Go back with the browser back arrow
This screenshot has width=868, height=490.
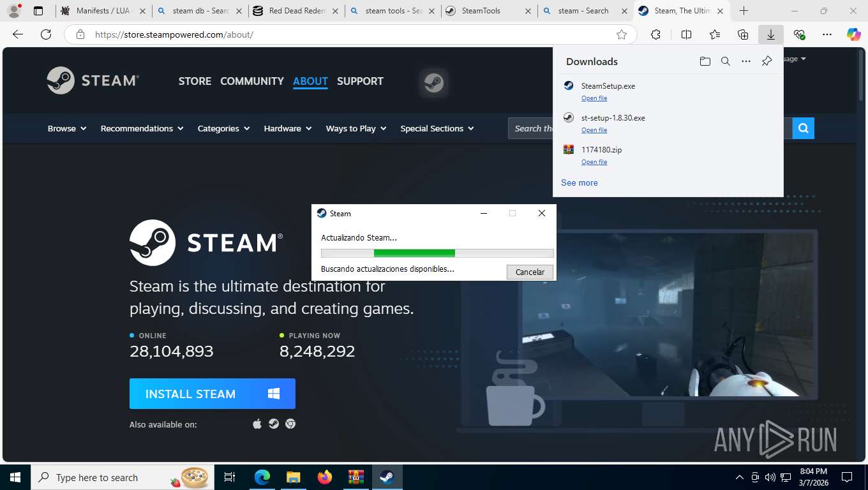[18, 34]
